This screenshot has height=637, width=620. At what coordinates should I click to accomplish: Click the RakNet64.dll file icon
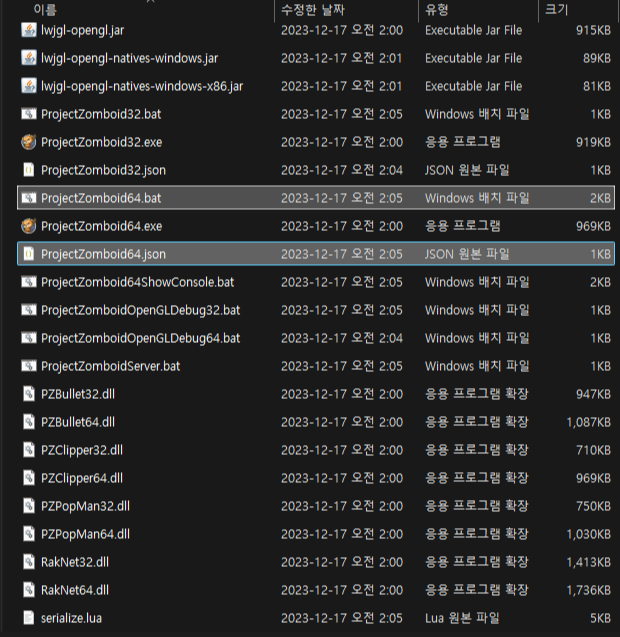(29, 590)
